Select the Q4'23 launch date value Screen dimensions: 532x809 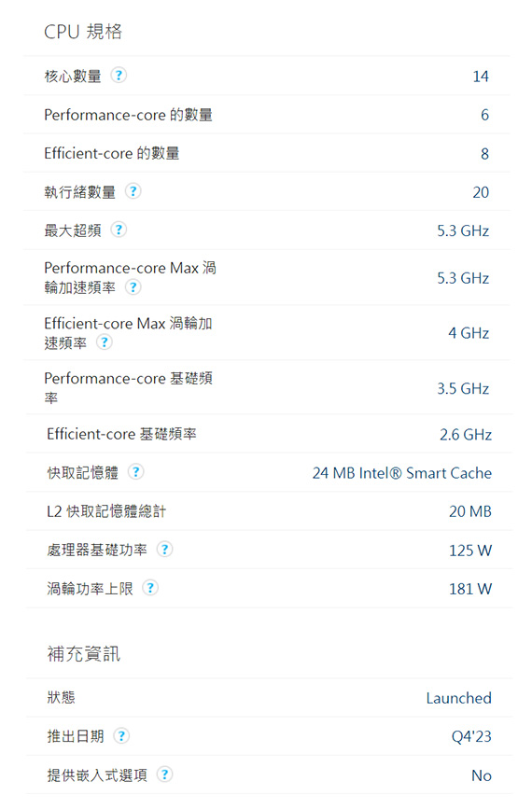tap(471, 736)
